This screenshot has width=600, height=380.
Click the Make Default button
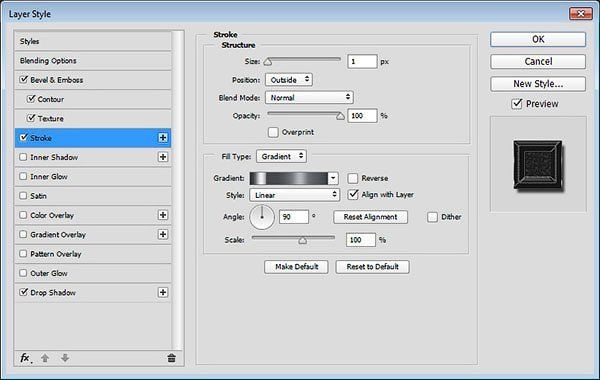point(296,267)
